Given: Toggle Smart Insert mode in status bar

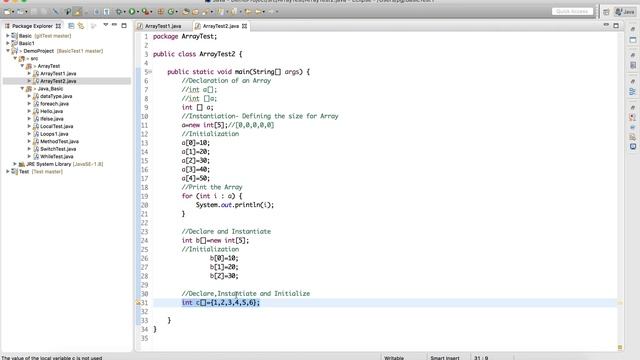Looking at the screenshot, I should (445, 358).
